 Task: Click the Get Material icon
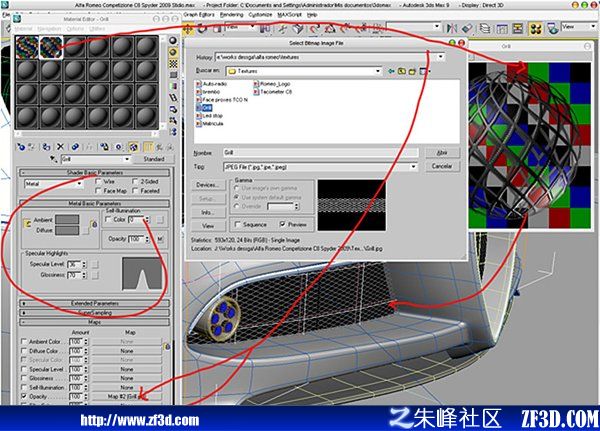click(x=21, y=147)
